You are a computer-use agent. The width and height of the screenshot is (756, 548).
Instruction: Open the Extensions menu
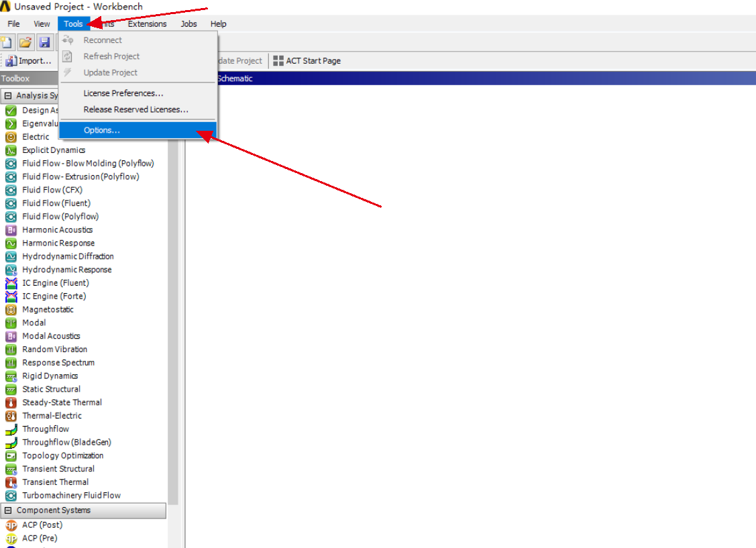pos(147,23)
